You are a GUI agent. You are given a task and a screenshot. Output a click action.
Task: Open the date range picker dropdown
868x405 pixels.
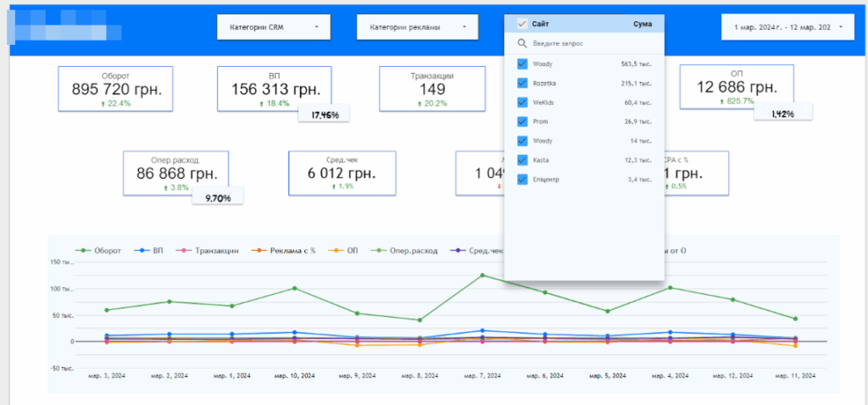[x=787, y=26]
